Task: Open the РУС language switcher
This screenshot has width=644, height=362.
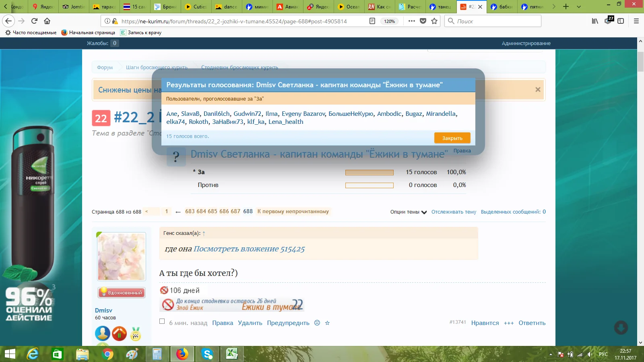Action: click(x=603, y=354)
